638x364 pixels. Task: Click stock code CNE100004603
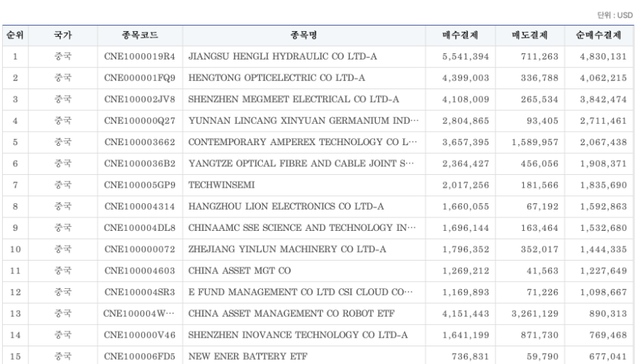[140, 271]
